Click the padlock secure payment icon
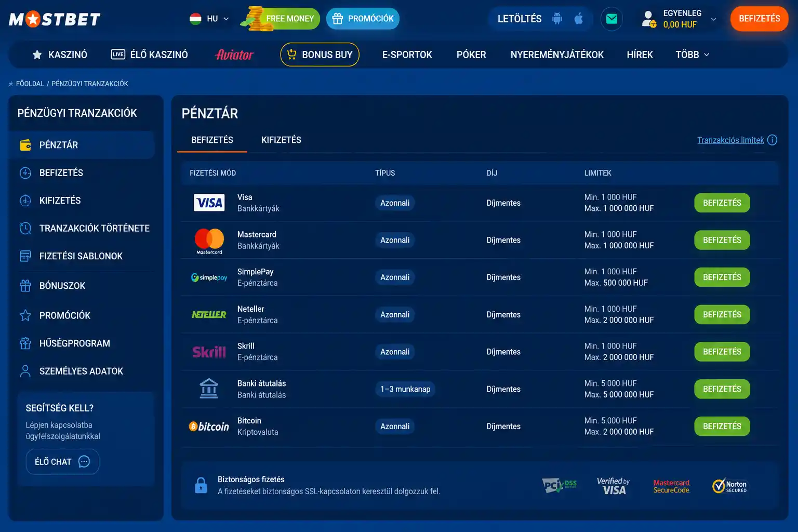The height and width of the screenshot is (532, 798). click(x=201, y=485)
